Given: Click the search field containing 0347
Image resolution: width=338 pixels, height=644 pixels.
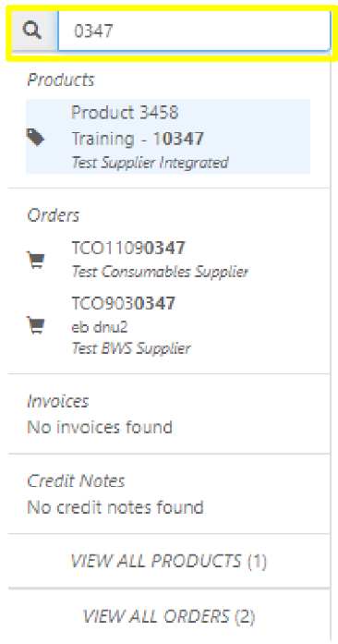Looking at the screenshot, I should click(194, 31).
